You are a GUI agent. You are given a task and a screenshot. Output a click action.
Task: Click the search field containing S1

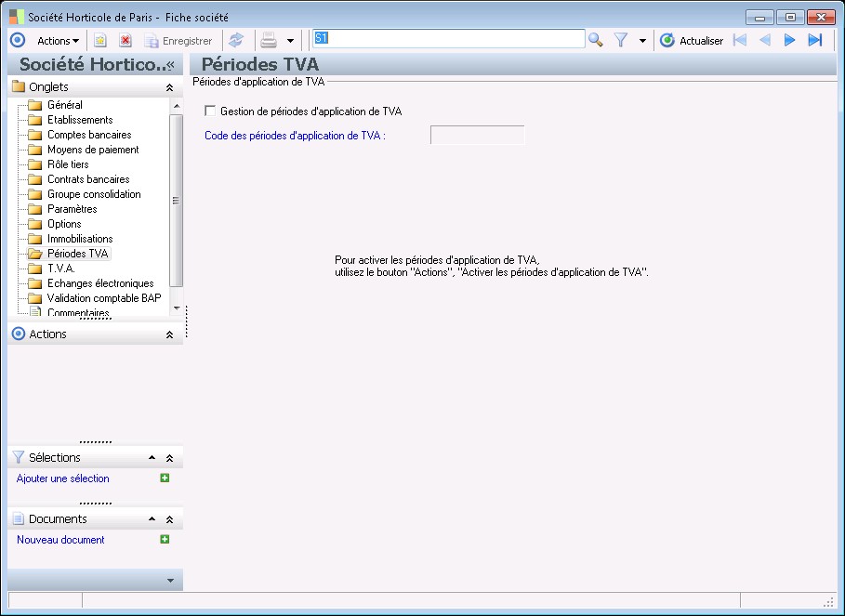click(x=449, y=38)
